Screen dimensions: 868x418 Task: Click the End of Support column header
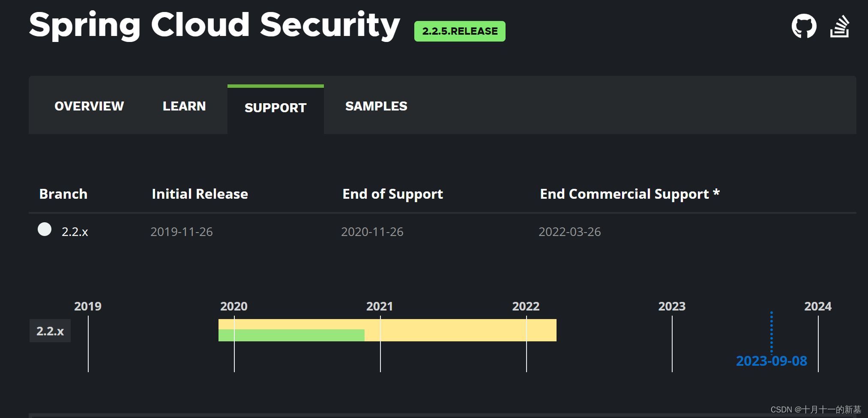(x=392, y=194)
